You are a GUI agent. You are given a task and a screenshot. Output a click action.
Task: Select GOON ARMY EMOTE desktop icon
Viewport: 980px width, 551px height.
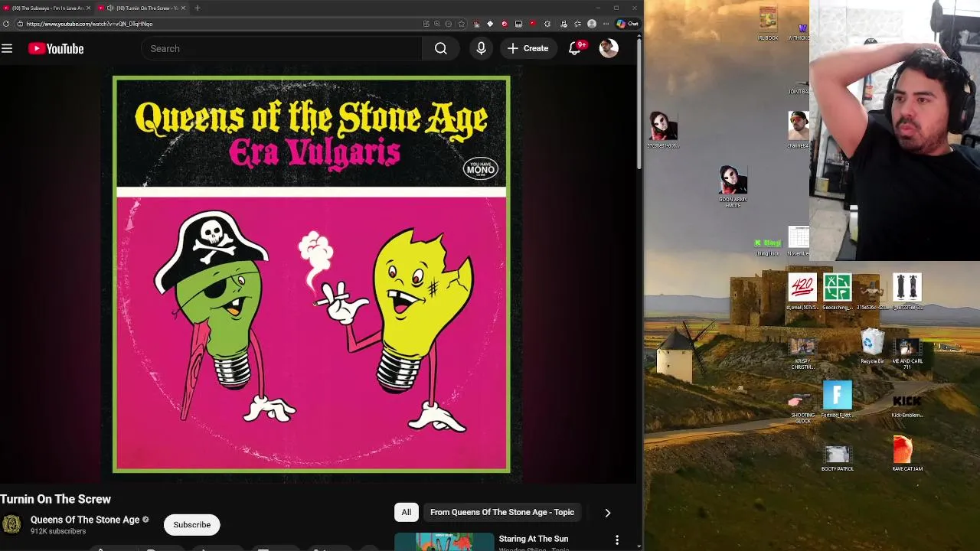733,187
